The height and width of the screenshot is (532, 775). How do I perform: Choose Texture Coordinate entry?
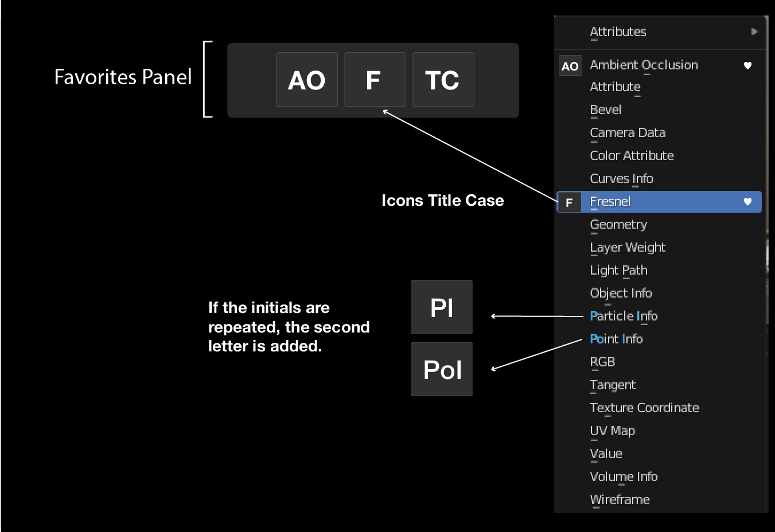pyautogui.click(x=660, y=408)
